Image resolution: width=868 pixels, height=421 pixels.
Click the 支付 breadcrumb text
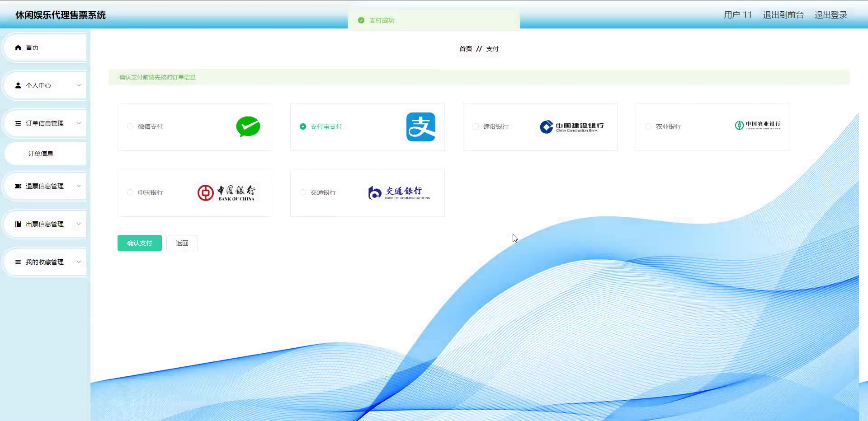pyautogui.click(x=492, y=49)
